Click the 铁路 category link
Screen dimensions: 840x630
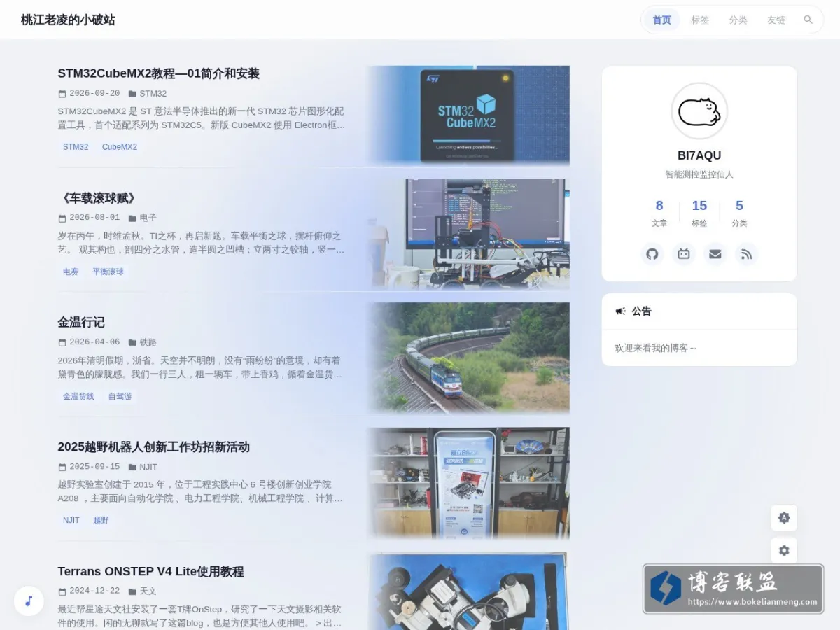coord(148,343)
